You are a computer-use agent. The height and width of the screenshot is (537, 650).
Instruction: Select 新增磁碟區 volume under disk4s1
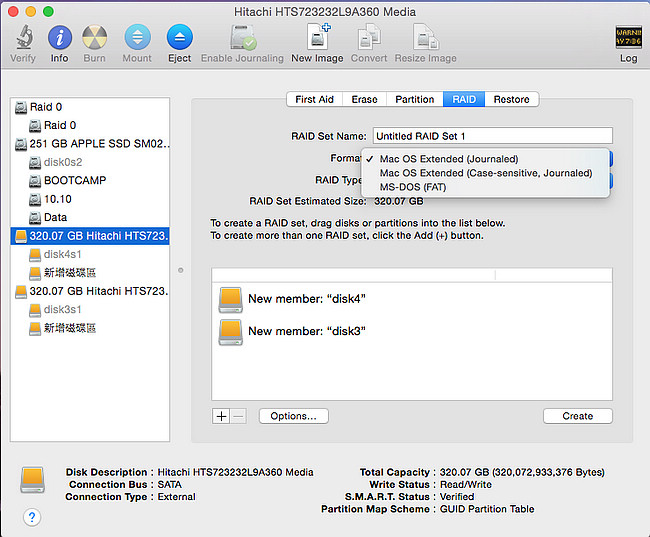[90, 272]
